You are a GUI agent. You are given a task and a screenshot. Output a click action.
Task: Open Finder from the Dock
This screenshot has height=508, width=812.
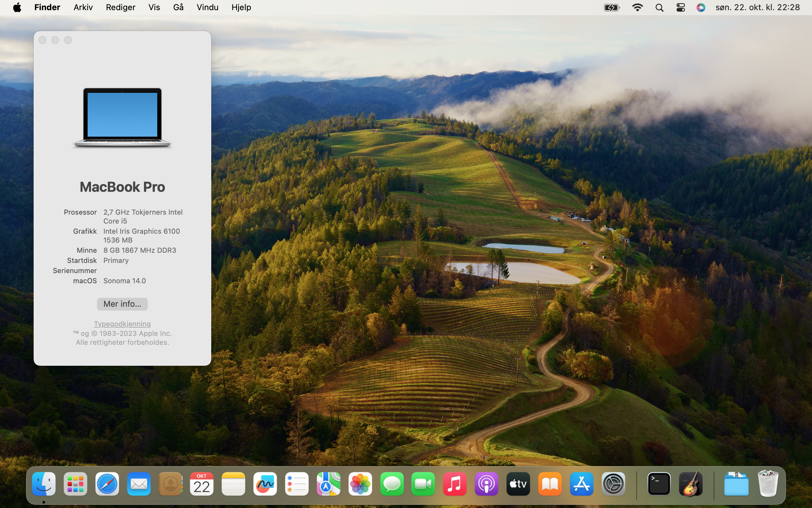(44, 484)
